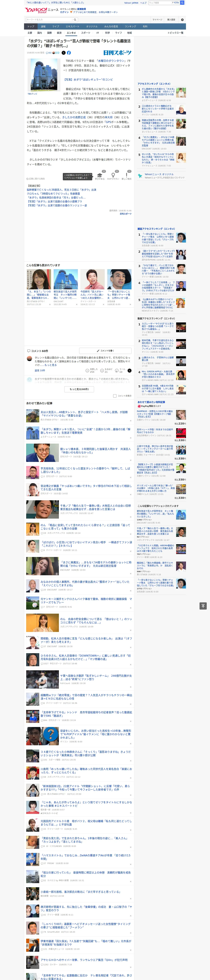
Task: Open the TBS building article photo
Action: (44, 75)
